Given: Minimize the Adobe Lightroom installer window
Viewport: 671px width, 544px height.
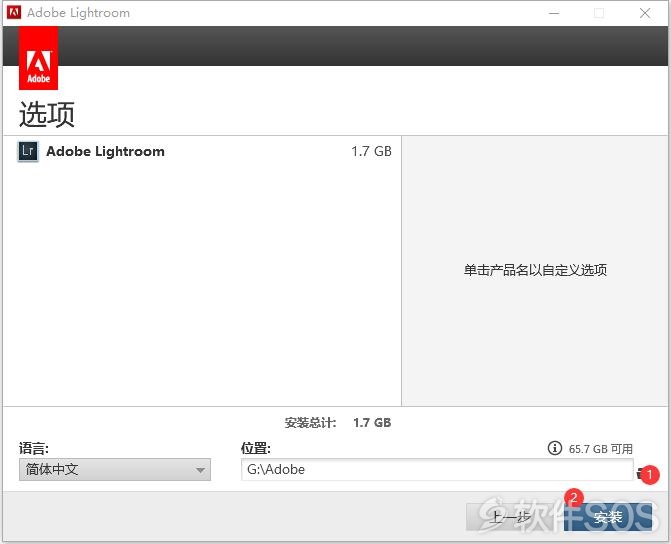Looking at the screenshot, I should tap(554, 13).
